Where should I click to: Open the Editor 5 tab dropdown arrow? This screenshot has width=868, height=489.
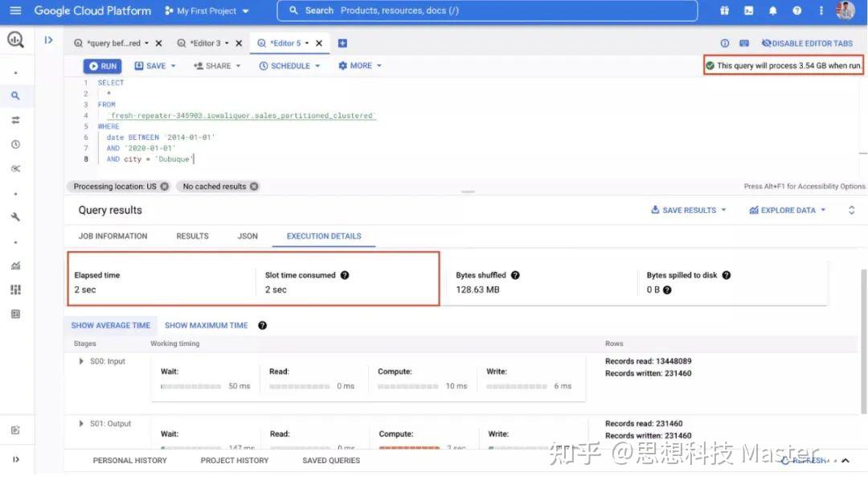(307, 43)
